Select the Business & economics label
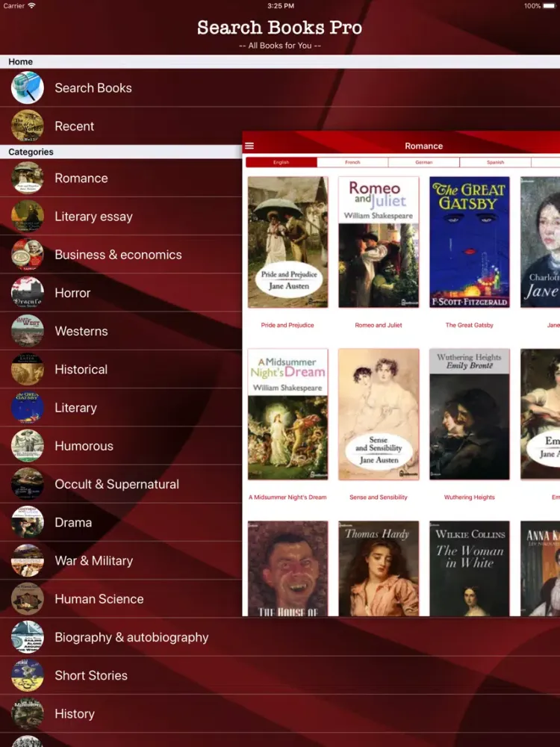 click(x=118, y=255)
